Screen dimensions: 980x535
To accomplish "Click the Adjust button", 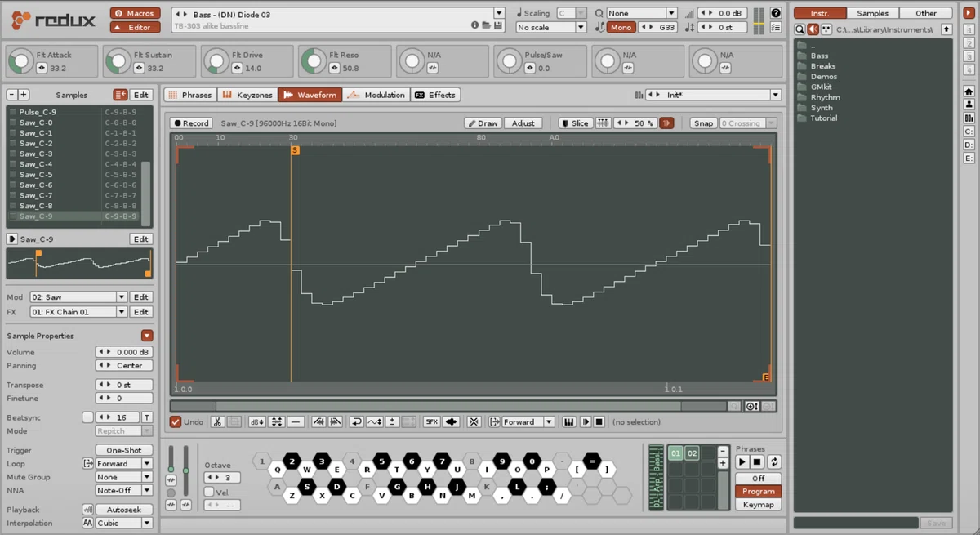I will (x=523, y=123).
